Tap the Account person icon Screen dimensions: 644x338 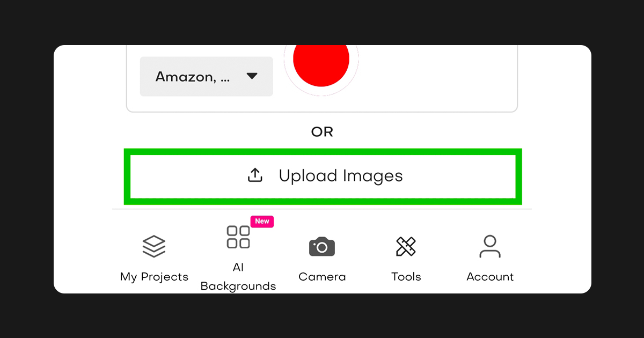click(489, 246)
